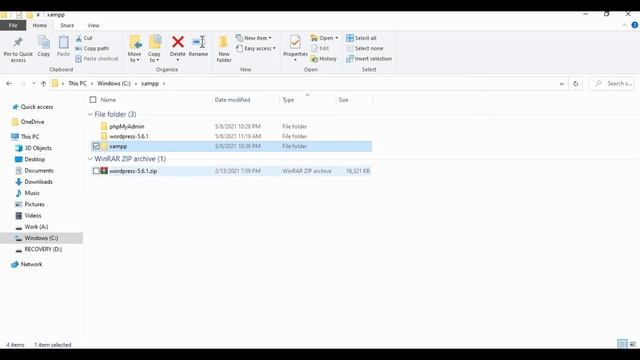Viewport: 640px width, 360px height.
Task: Click the Paste ribbon icon
Action: (x=63, y=46)
